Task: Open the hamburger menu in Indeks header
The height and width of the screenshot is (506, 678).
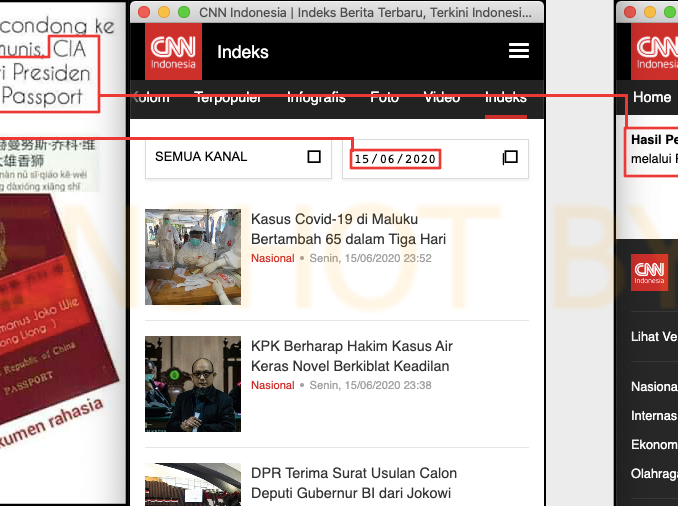Action: [x=519, y=51]
